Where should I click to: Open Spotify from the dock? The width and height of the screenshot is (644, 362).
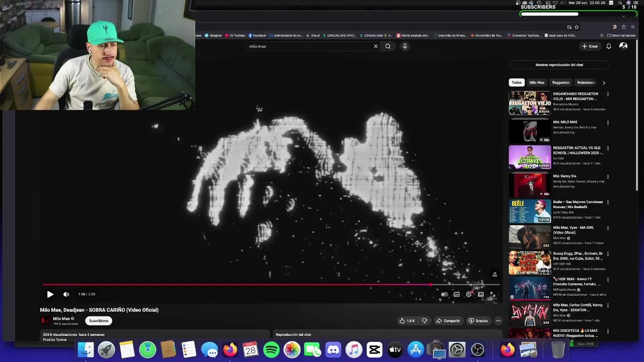tap(271, 349)
